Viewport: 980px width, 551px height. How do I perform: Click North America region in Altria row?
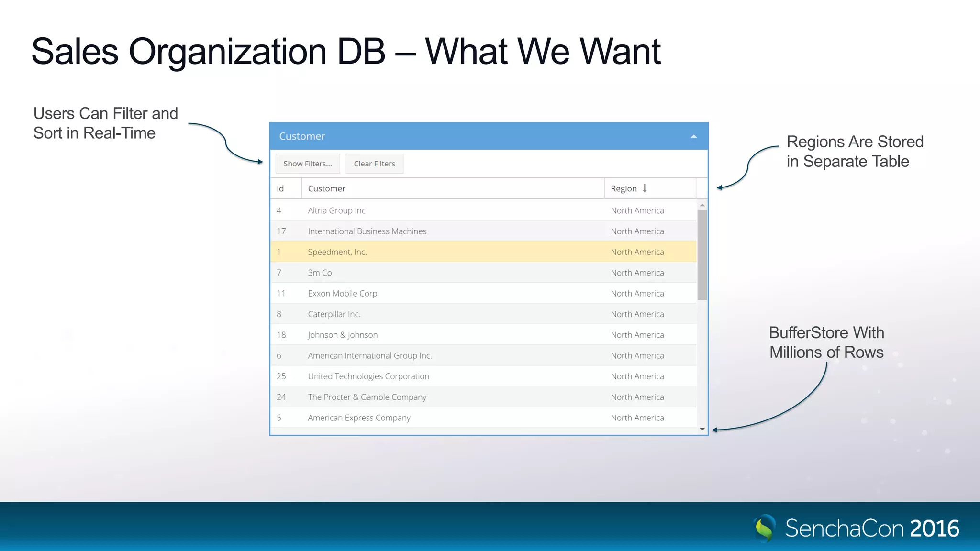point(637,210)
